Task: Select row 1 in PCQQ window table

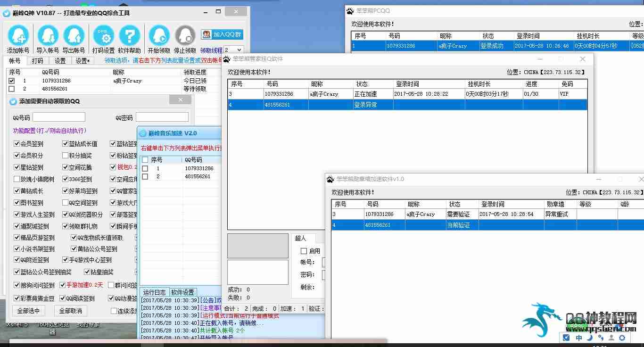Action: 498,46
